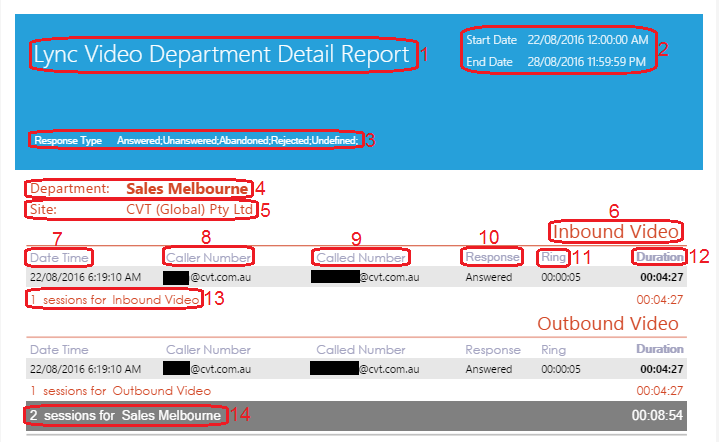Click the Duration header in Outbound Video table
Viewport: 719px width, 442px height.
coord(659,349)
